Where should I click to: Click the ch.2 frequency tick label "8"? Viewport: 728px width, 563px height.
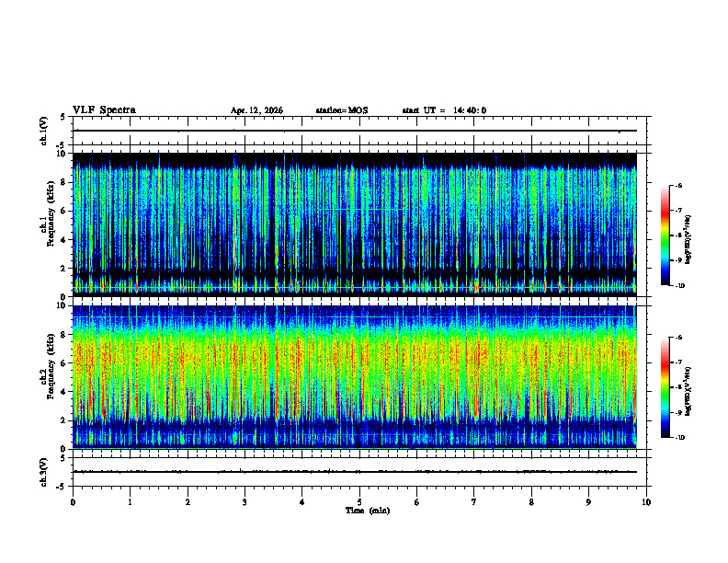coord(64,335)
